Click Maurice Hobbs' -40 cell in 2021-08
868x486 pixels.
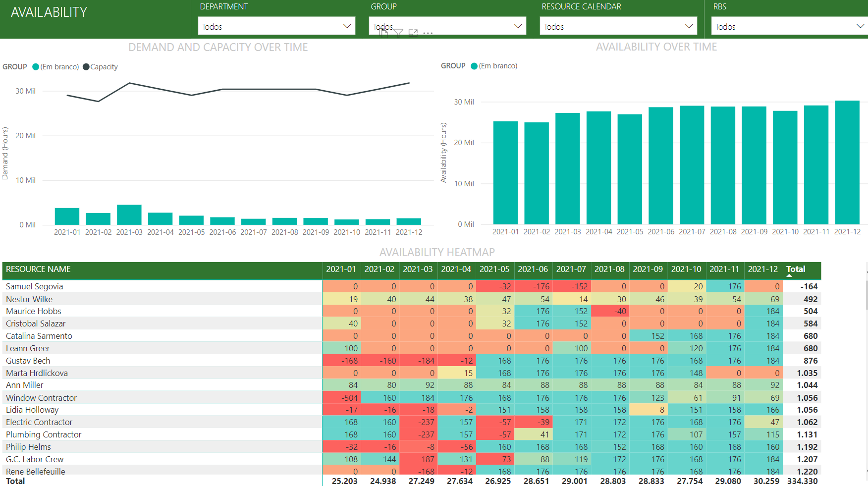pos(610,311)
